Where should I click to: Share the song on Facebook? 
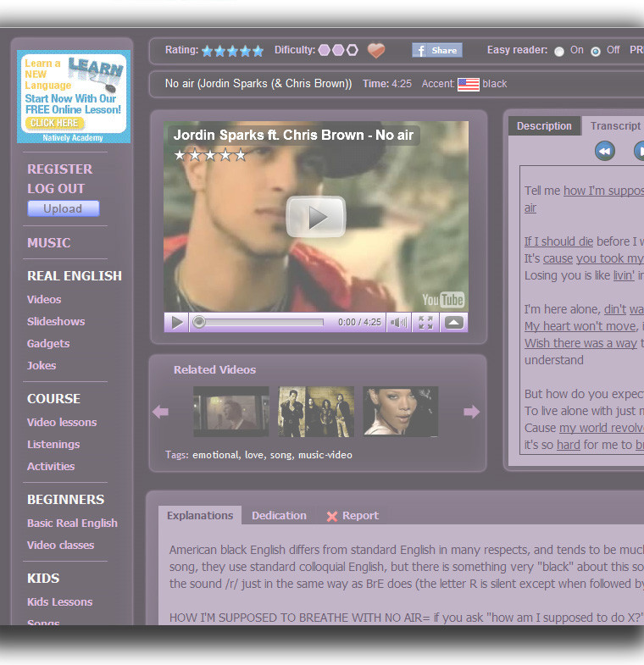tap(437, 51)
